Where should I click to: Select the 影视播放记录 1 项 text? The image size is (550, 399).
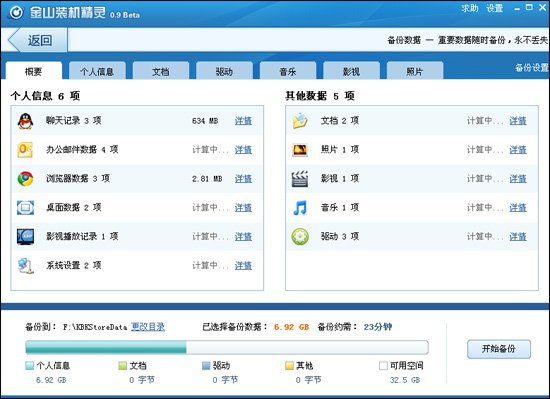(82, 236)
